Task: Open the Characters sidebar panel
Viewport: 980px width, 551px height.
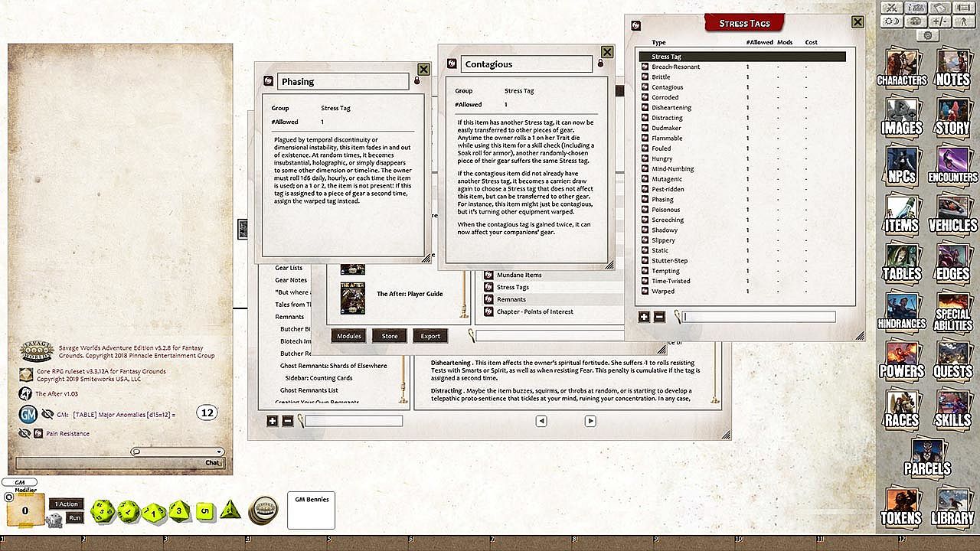Action: point(902,67)
